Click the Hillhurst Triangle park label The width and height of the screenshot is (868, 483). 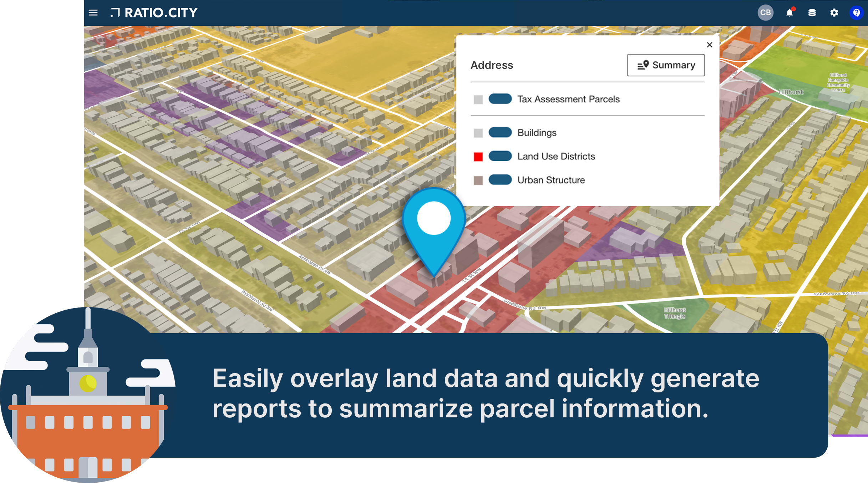point(674,313)
